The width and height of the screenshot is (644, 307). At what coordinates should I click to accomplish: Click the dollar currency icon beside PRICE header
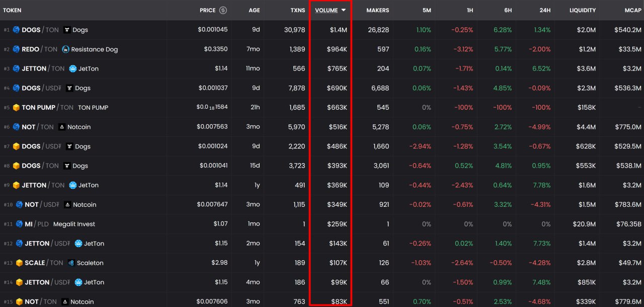[x=223, y=10]
